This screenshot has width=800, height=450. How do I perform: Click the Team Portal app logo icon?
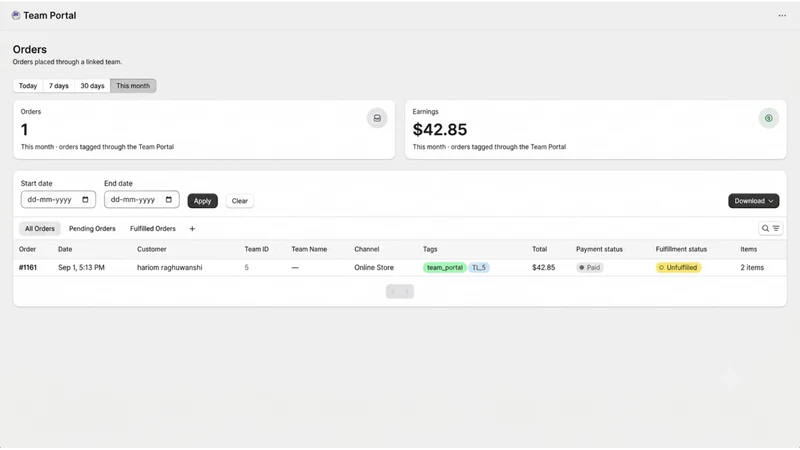[16, 15]
